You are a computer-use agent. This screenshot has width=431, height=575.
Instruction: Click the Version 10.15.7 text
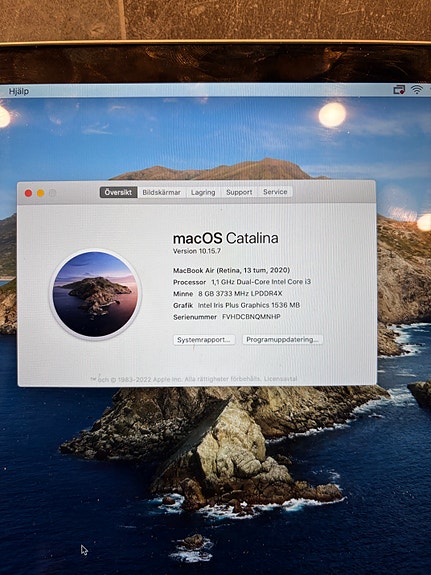click(197, 251)
